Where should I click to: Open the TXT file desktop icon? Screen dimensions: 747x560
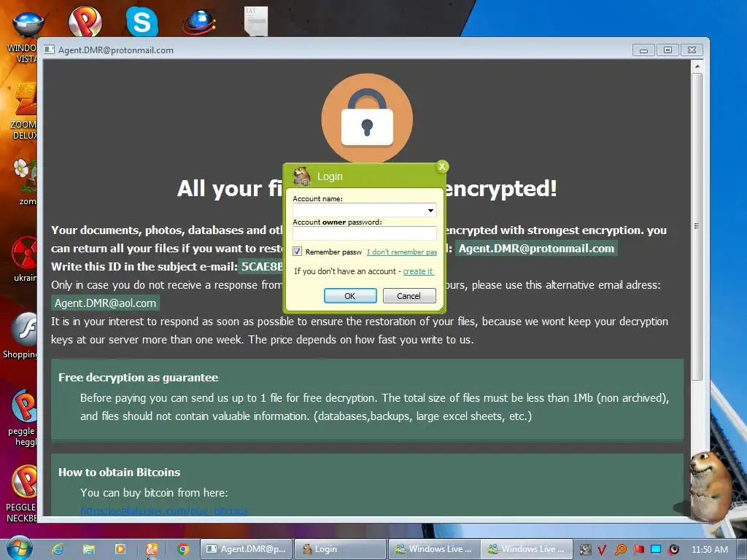click(x=256, y=21)
